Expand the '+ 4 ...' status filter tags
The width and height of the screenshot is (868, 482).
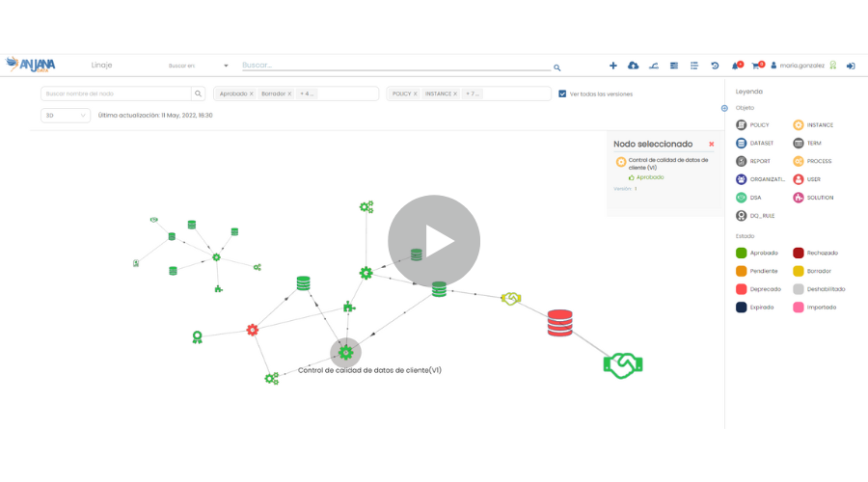[x=307, y=94]
